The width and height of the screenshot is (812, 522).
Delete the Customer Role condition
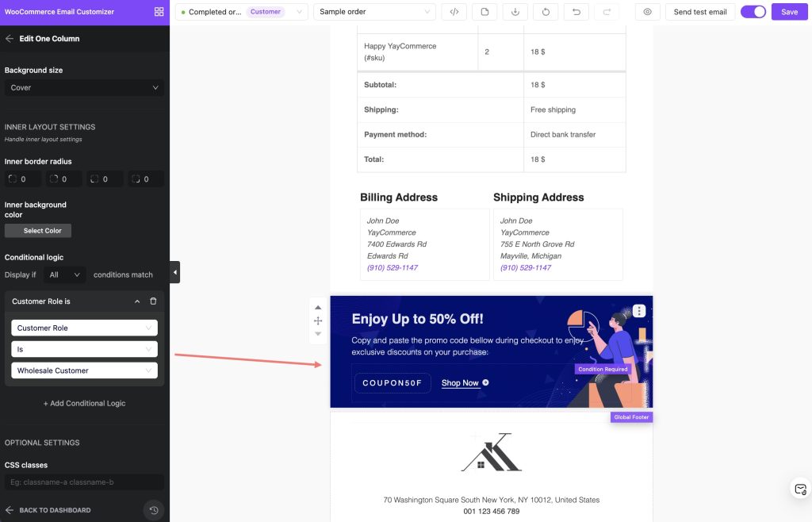tap(153, 301)
